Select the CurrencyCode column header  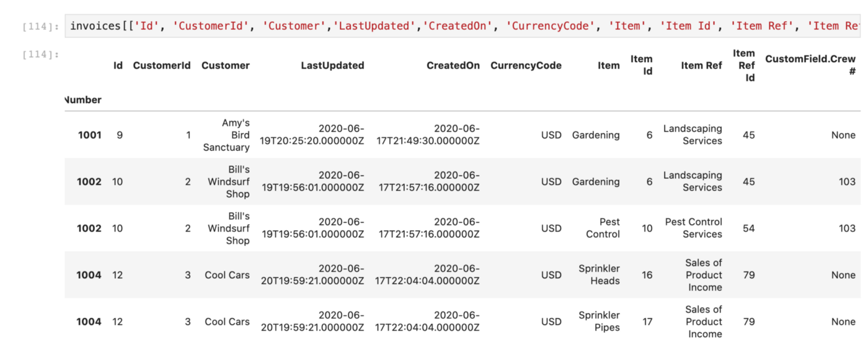(526, 65)
